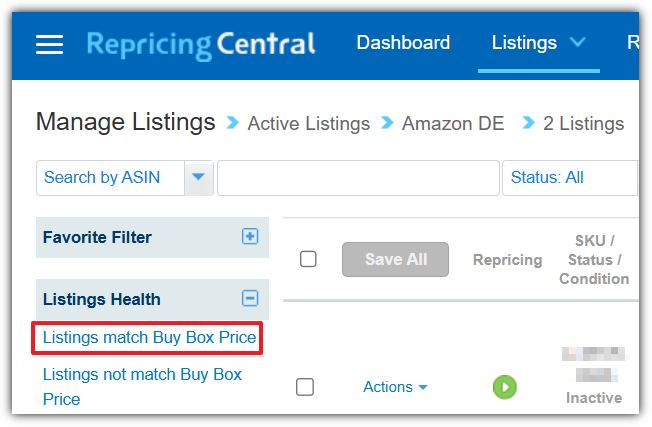Click breadcrumb arrow before Amazon DE
The image size is (652, 427).
[387, 123]
